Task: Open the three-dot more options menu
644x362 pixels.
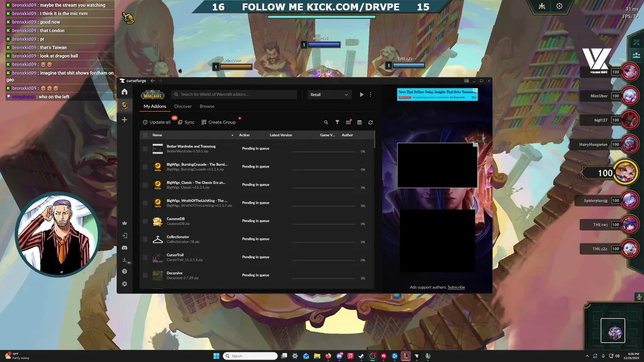Action: click(370, 95)
